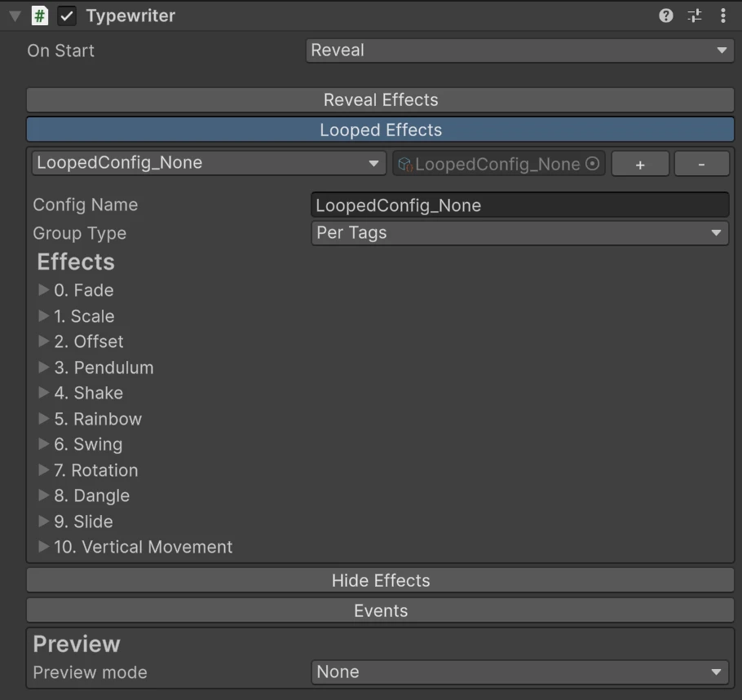Open the Events section
This screenshot has width=742, height=700.
point(380,610)
